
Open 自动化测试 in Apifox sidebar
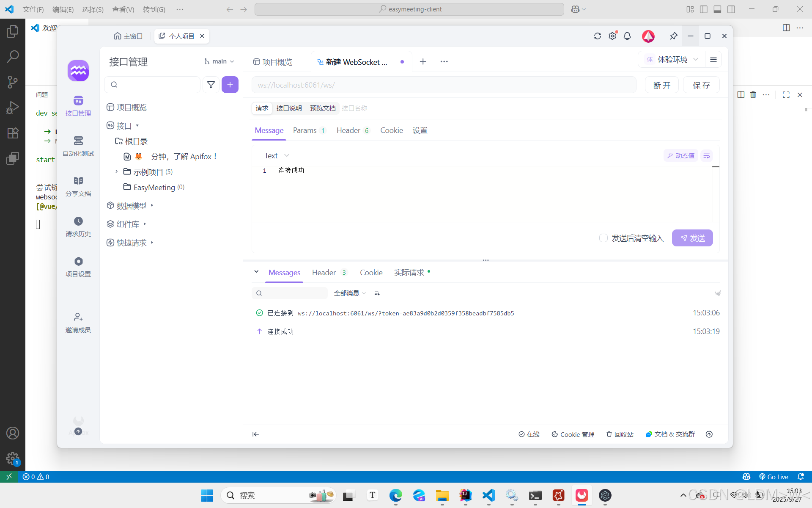click(x=78, y=146)
